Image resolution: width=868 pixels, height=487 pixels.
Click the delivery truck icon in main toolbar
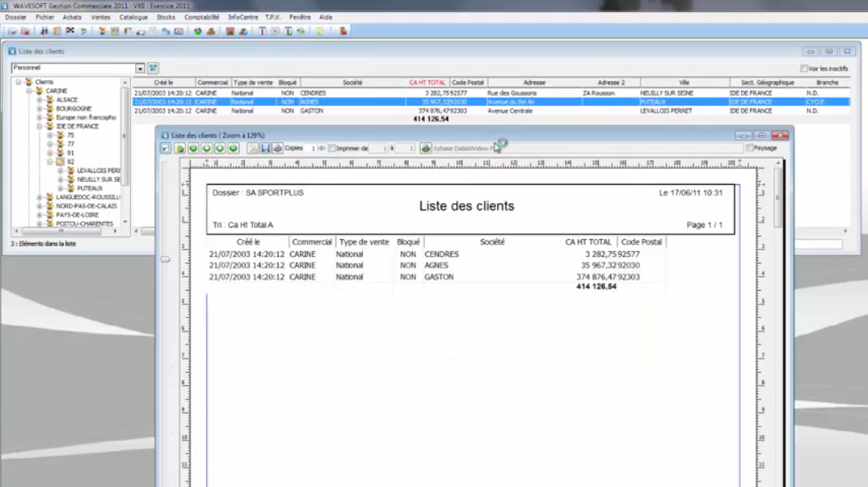[x=141, y=31]
